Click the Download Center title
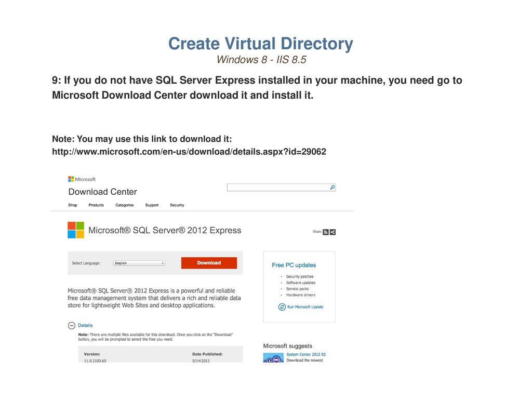 coord(103,192)
